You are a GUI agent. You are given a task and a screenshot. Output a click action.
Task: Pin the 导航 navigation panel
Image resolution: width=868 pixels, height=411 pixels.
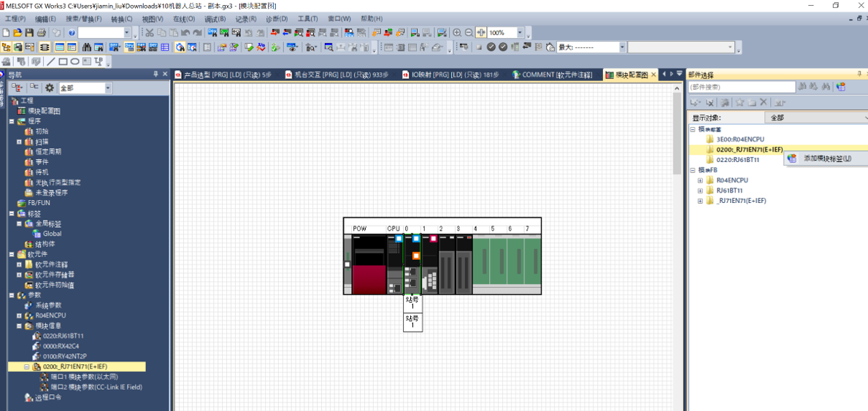tap(155, 74)
